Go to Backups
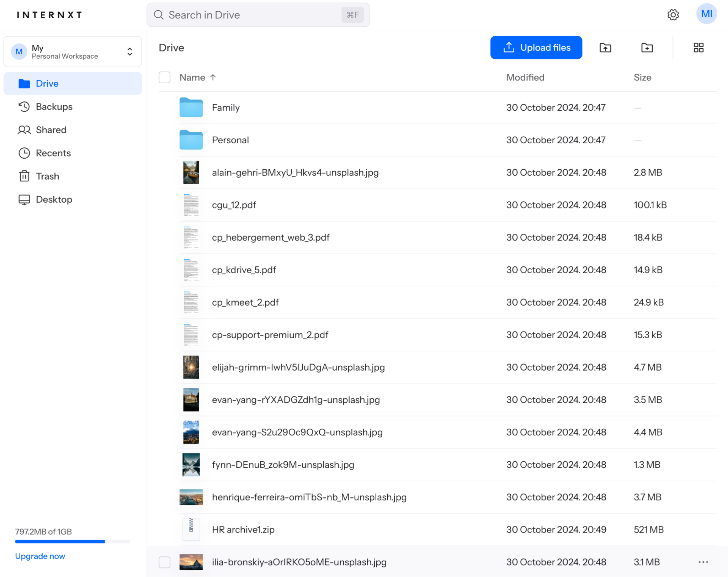This screenshot has height=577, width=728. [x=73, y=107]
